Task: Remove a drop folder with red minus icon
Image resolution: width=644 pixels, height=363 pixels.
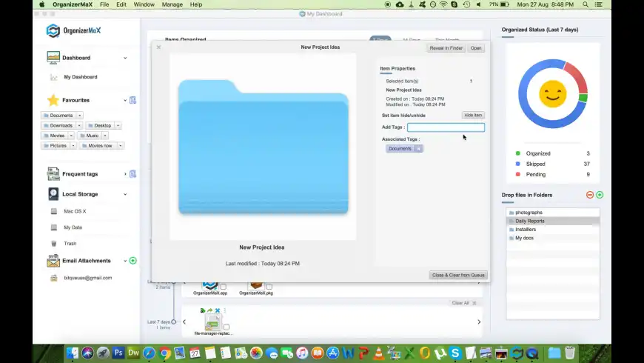Action: (590, 195)
